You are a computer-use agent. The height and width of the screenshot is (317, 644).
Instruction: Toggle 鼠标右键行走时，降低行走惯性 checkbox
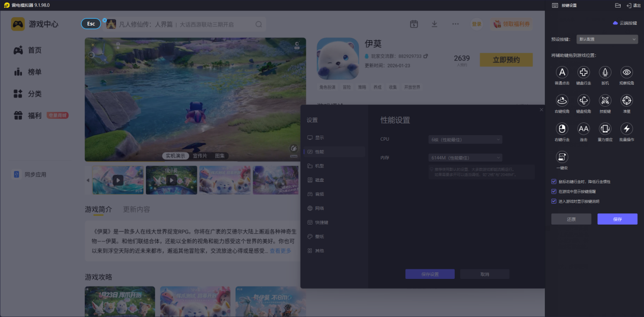(554, 181)
